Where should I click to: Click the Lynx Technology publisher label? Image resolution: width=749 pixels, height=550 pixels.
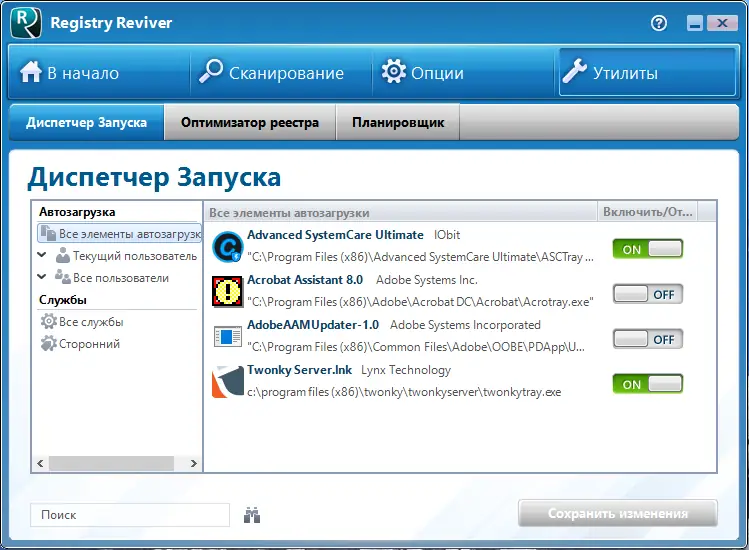406,370
